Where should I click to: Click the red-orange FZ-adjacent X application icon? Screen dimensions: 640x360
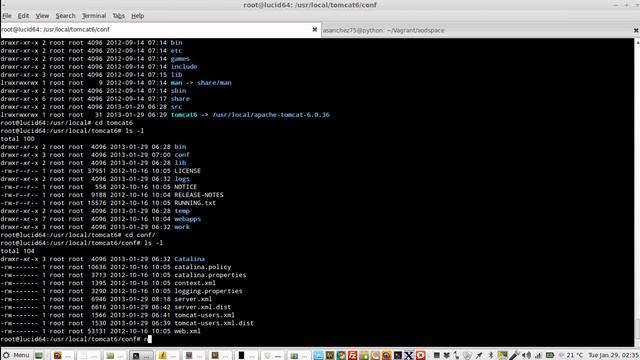(409, 356)
